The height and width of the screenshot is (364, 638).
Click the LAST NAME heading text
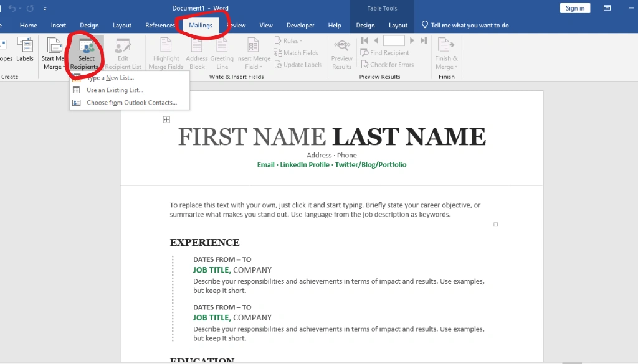tap(409, 137)
